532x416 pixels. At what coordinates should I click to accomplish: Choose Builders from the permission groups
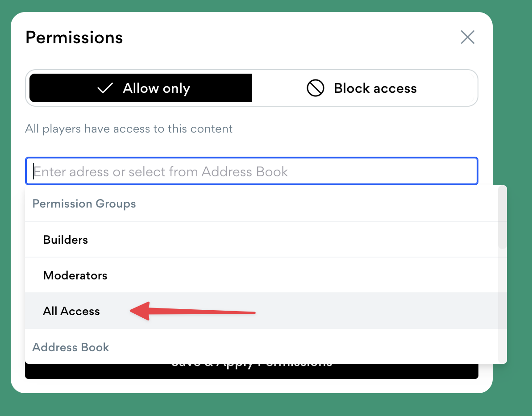tap(66, 240)
